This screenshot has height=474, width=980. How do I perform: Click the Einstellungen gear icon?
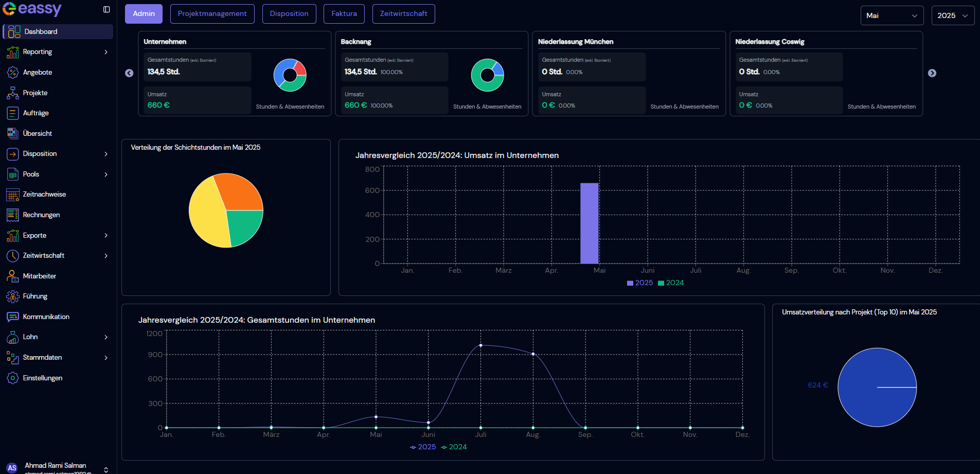pos(13,378)
